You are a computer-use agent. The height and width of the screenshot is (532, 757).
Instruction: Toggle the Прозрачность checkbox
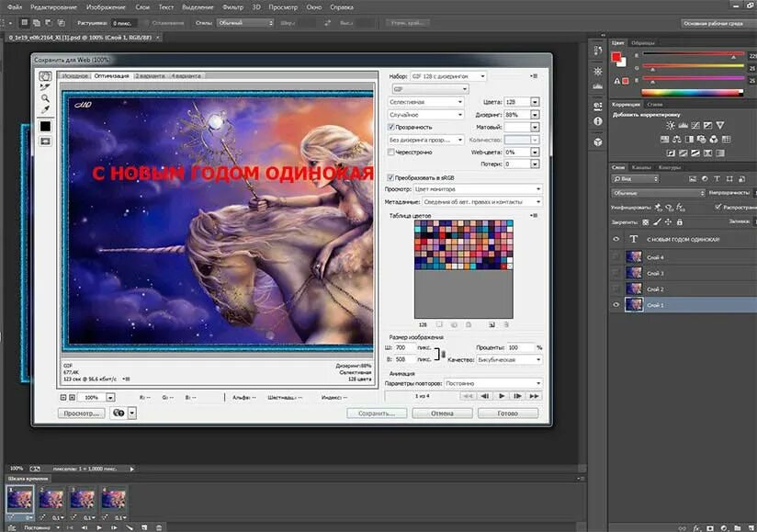pos(391,127)
